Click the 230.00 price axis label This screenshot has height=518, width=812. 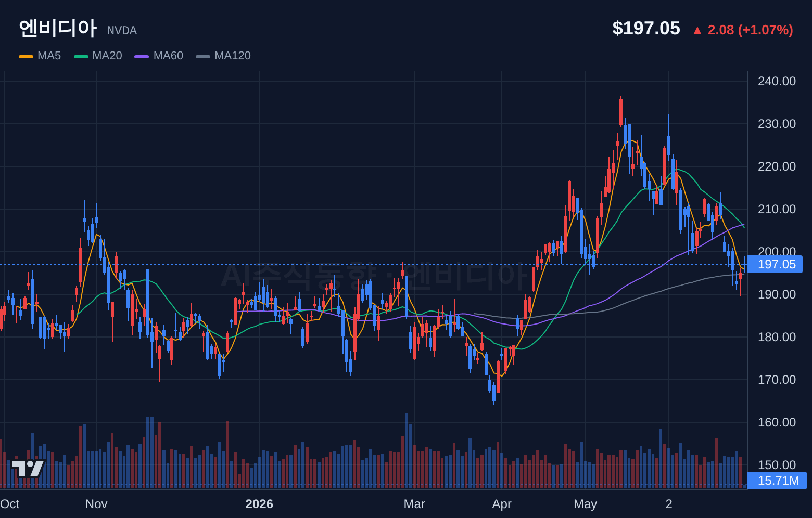777,124
